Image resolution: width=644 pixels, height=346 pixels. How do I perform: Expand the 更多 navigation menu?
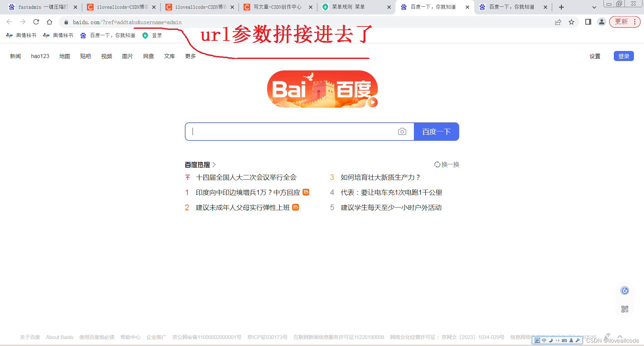tap(191, 56)
